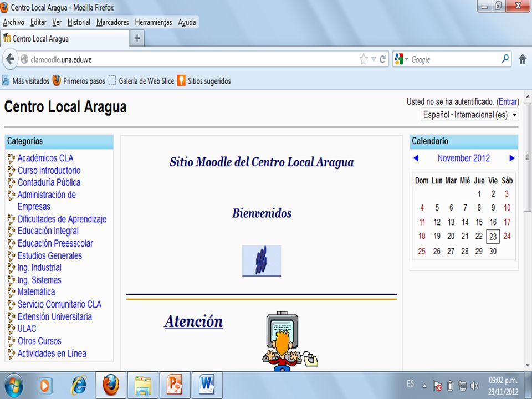Open the ULAC category

coord(27,329)
